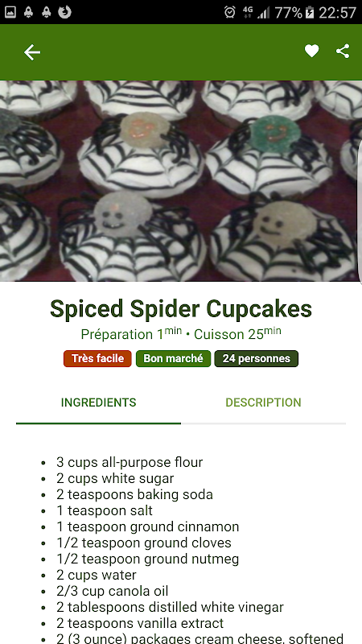Toggle the heart favorite icon

coord(311,52)
